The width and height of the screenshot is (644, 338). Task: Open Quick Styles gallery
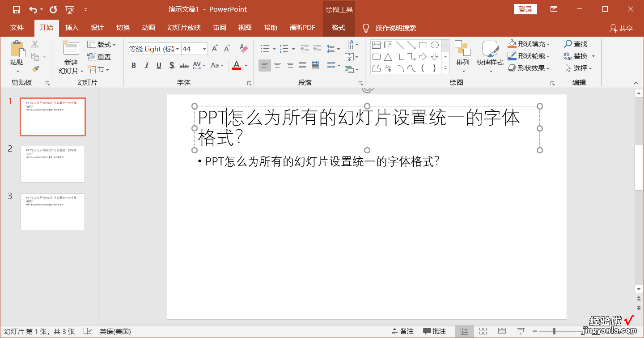tap(490, 57)
